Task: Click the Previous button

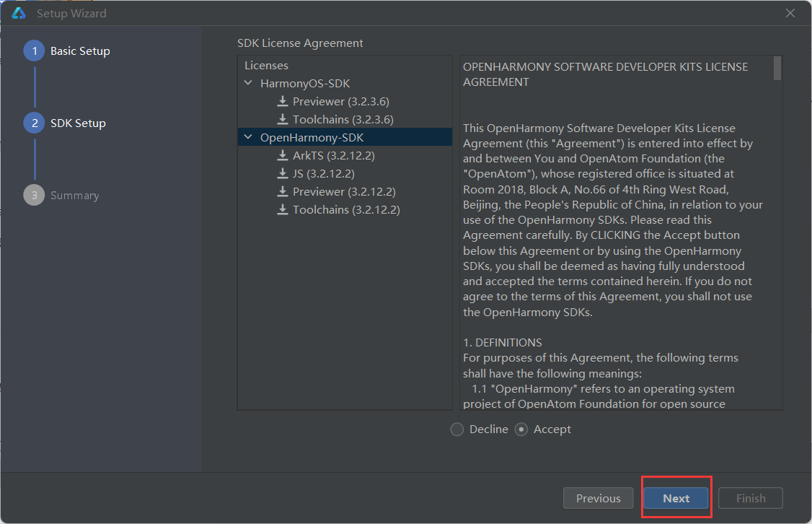Action: (x=598, y=498)
